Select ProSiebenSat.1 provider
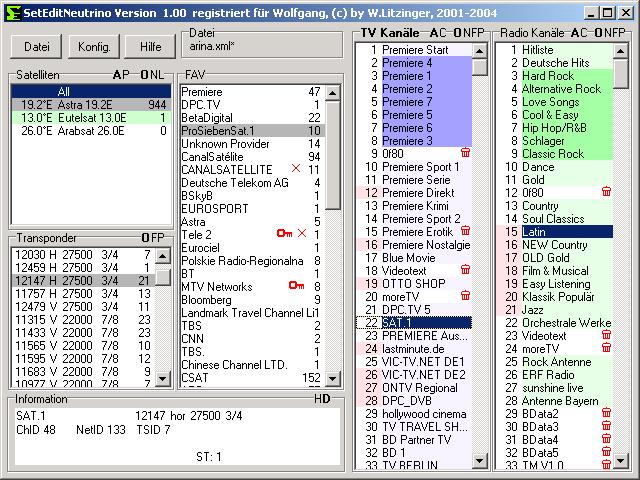This screenshot has width=640, height=480. 252,131
